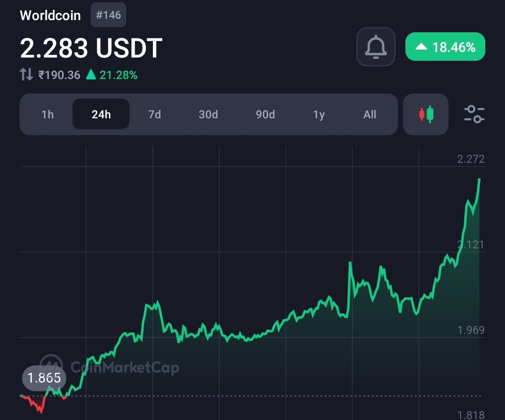
Task: Toggle candlestick chart view
Action: [x=426, y=114]
